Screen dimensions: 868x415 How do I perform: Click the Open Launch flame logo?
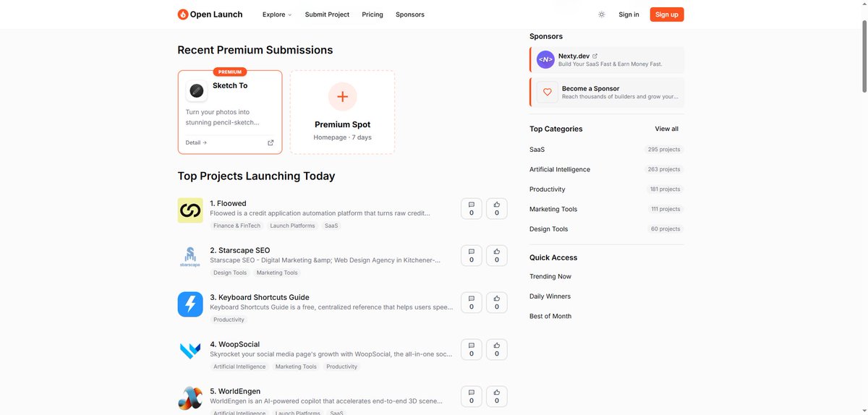click(x=183, y=14)
